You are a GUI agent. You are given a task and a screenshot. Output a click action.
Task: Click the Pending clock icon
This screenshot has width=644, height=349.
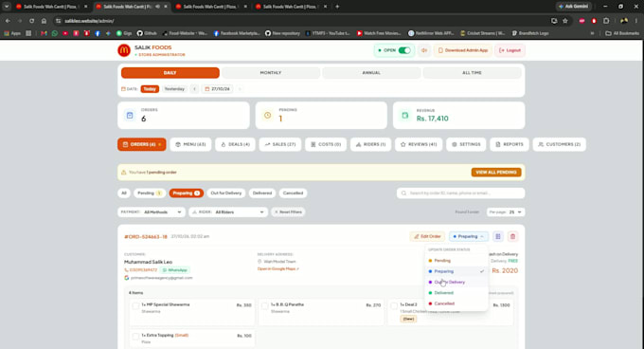point(267,116)
